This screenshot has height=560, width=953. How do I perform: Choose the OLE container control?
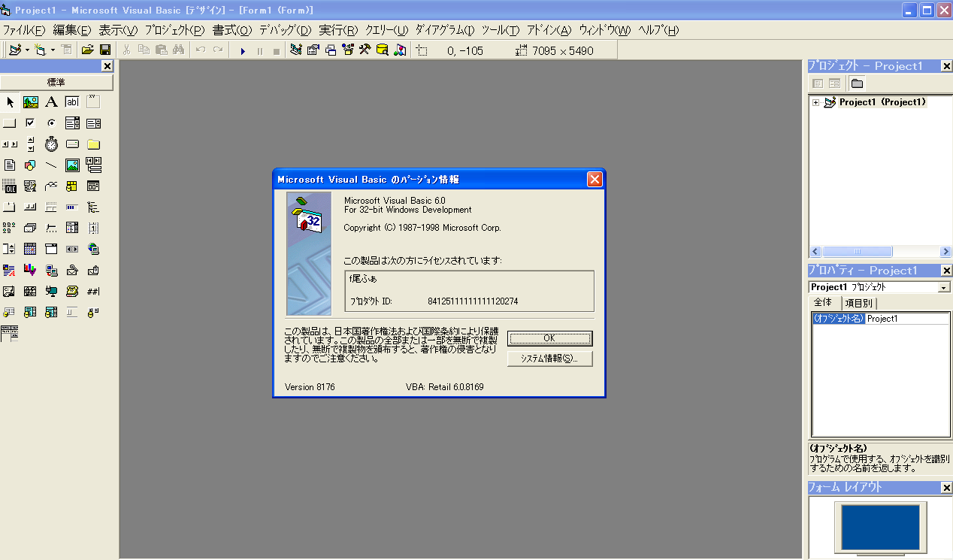[x=10, y=186]
